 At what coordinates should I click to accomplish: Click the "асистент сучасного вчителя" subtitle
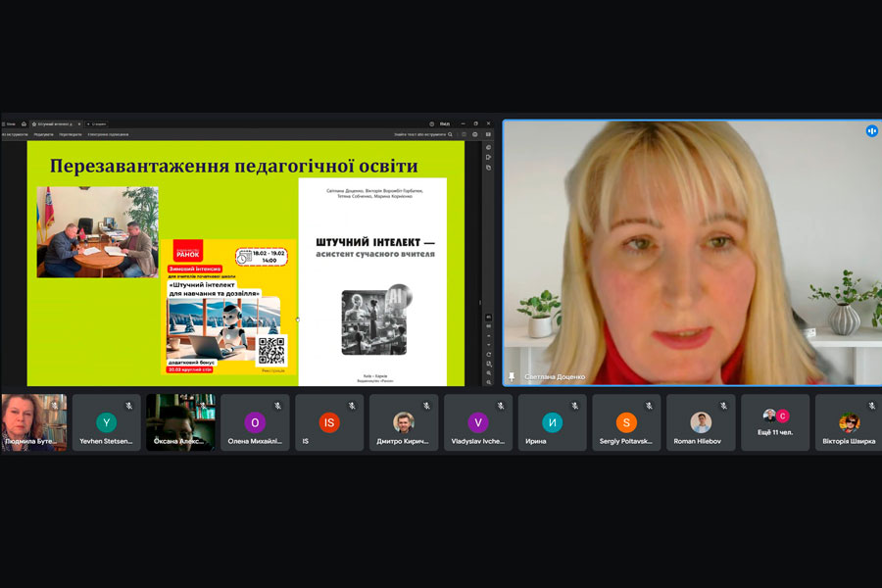[375, 255]
